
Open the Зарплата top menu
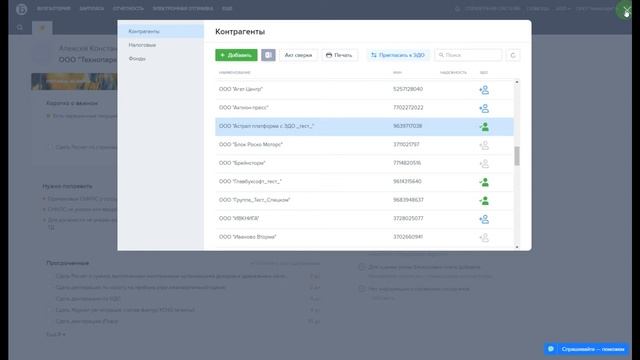[x=92, y=9]
